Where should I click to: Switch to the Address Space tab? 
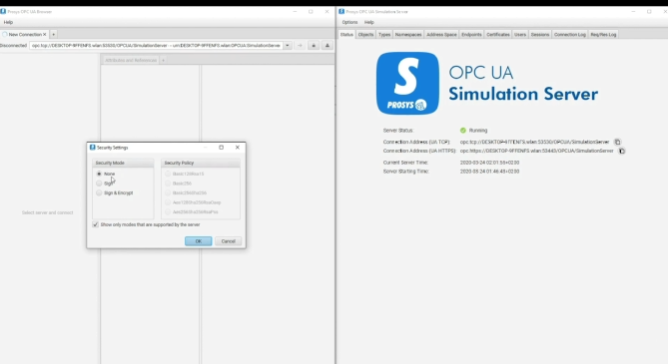(441, 35)
